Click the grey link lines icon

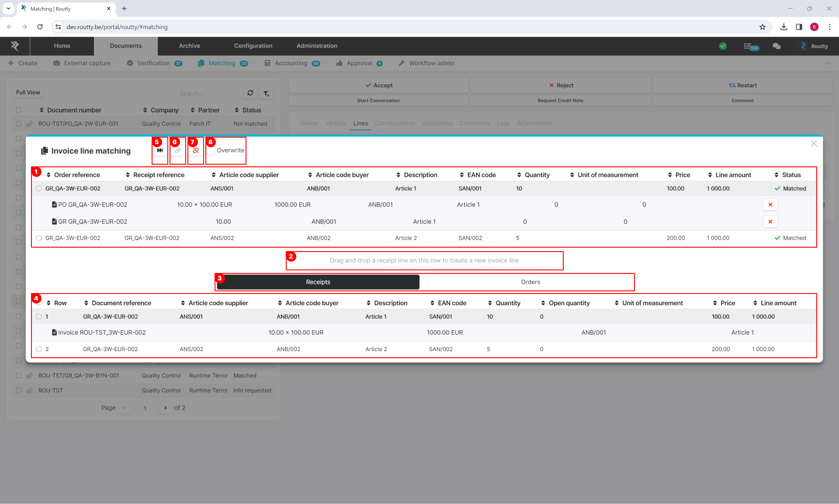[x=178, y=150]
